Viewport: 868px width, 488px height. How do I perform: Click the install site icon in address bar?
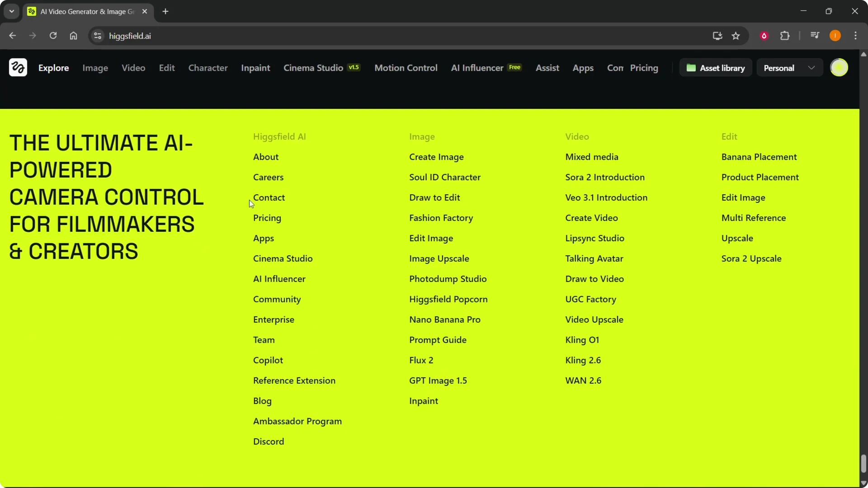tap(717, 36)
